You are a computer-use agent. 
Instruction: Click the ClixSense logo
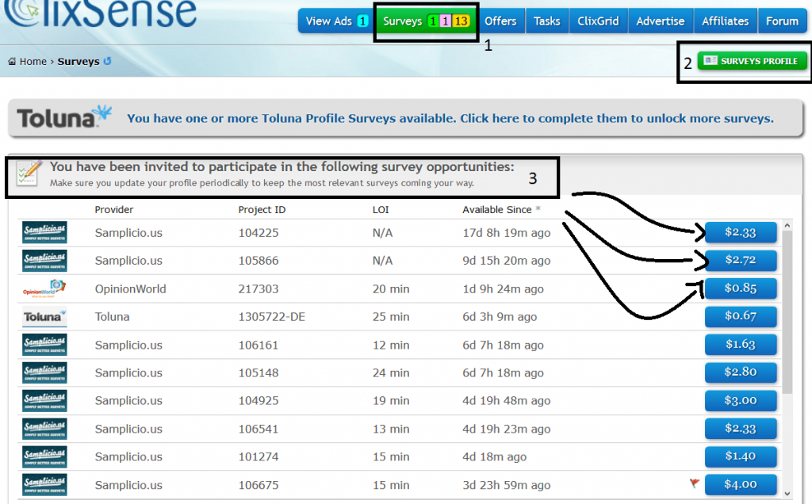(x=99, y=13)
